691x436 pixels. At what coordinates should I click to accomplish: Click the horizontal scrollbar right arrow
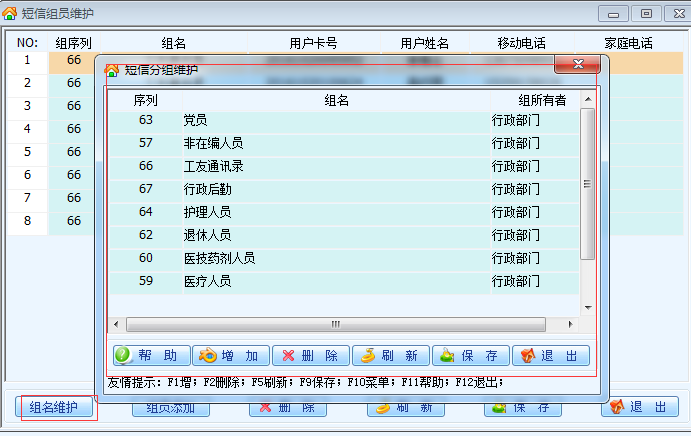coord(570,324)
